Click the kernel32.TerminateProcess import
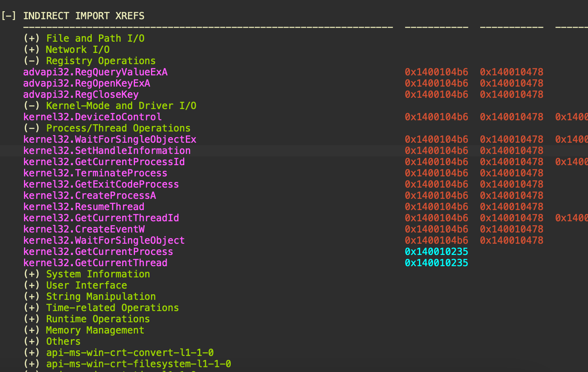This screenshot has width=588, height=372. pyautogui.click(x=95, y=173)
